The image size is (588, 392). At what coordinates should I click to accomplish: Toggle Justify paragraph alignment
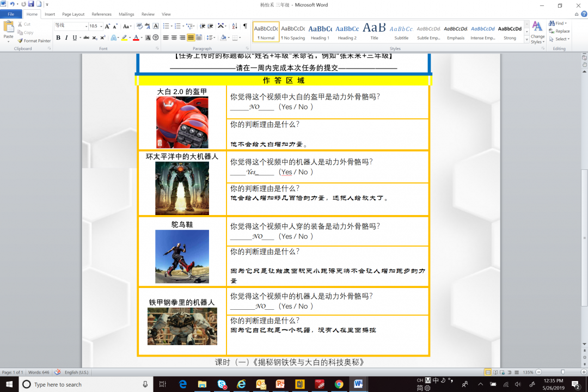point(191,38)
